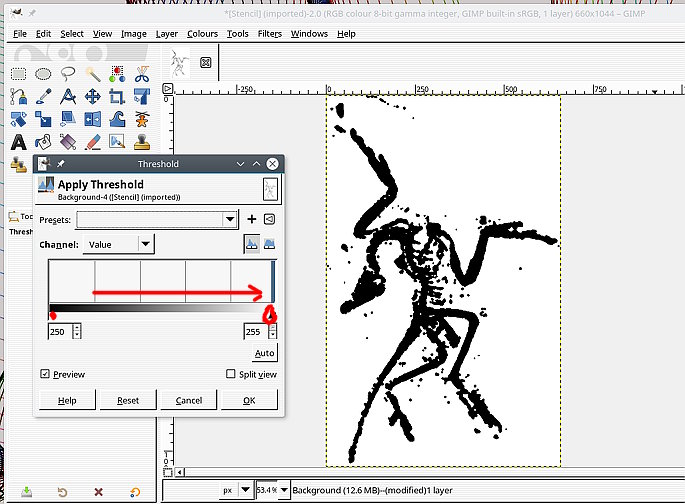Select the Free Select lasso tool
This screenshot has width=685, height=504.
[68, 73]
